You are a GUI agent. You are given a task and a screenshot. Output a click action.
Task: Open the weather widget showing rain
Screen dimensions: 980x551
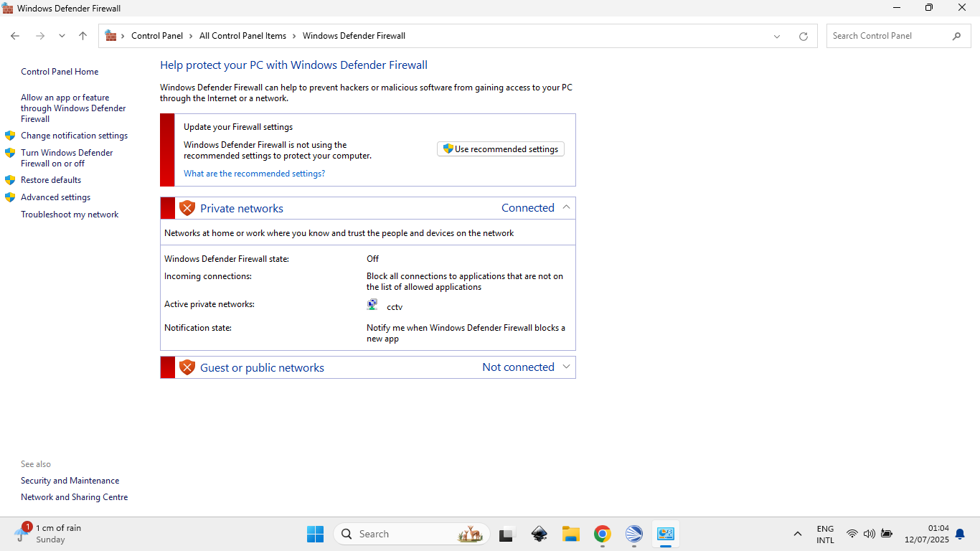pos(48,534)
